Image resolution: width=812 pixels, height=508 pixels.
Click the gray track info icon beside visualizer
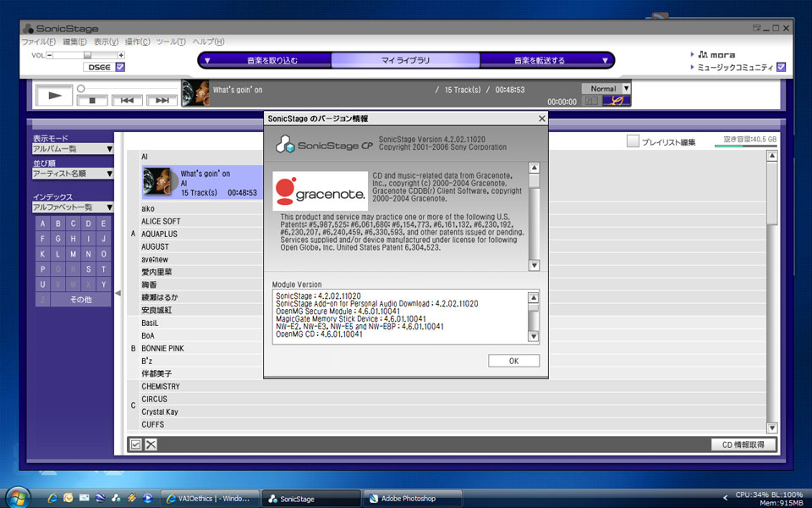[x=591, y=101]
